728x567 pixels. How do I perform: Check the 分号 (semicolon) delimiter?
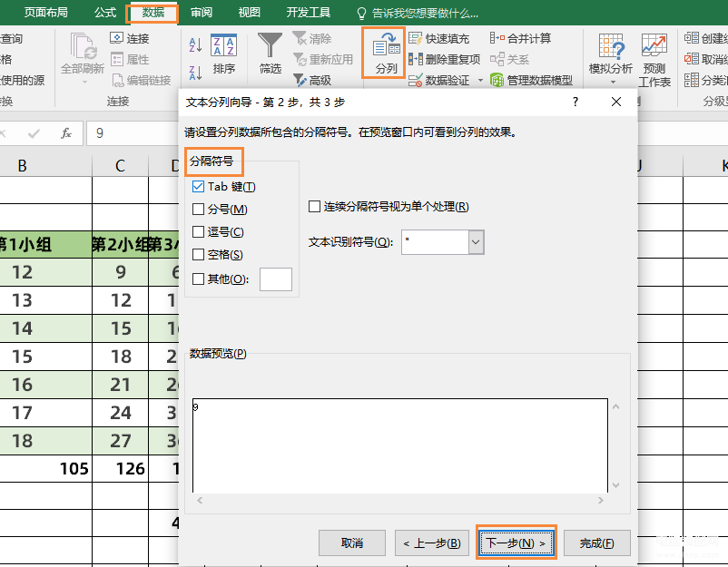(198, 210)
